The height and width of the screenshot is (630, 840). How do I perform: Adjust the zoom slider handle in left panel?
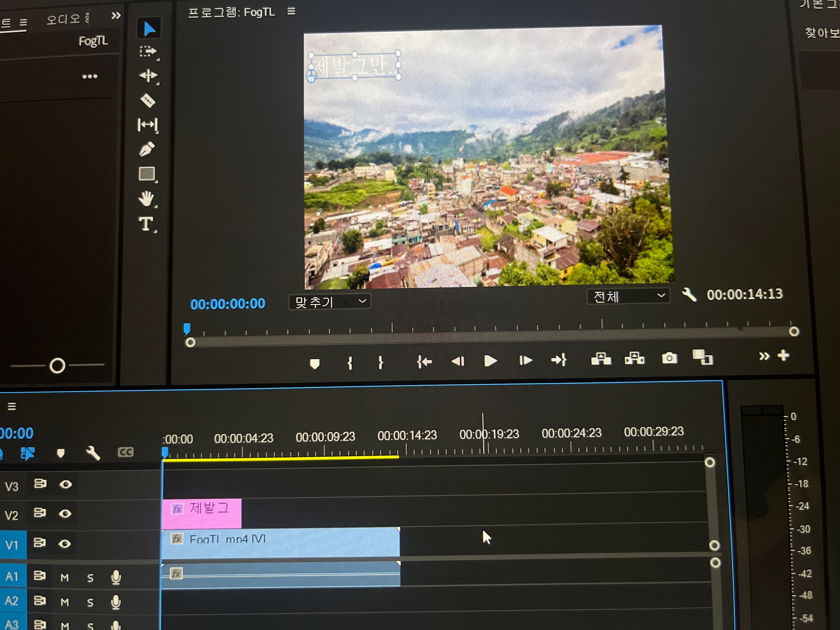point(57,366)
